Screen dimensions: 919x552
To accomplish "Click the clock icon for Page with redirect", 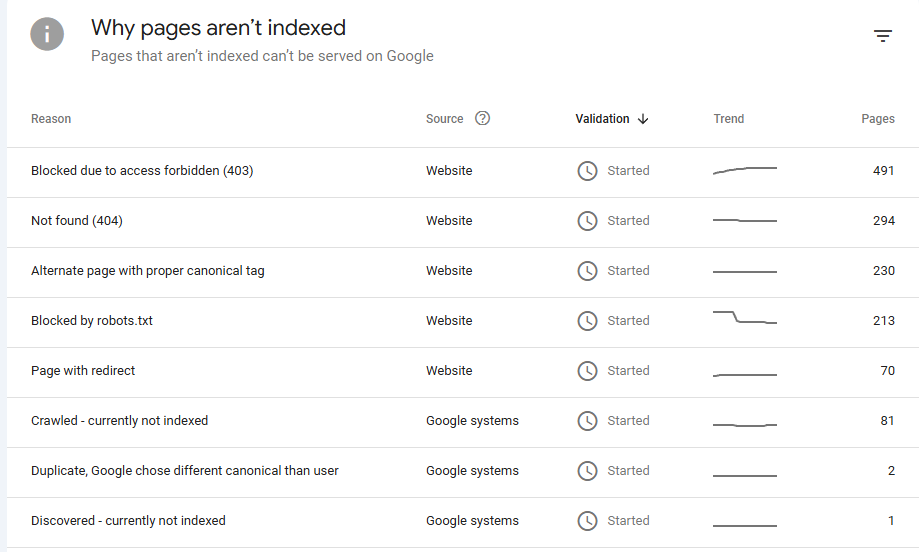I will pos(587,371).
